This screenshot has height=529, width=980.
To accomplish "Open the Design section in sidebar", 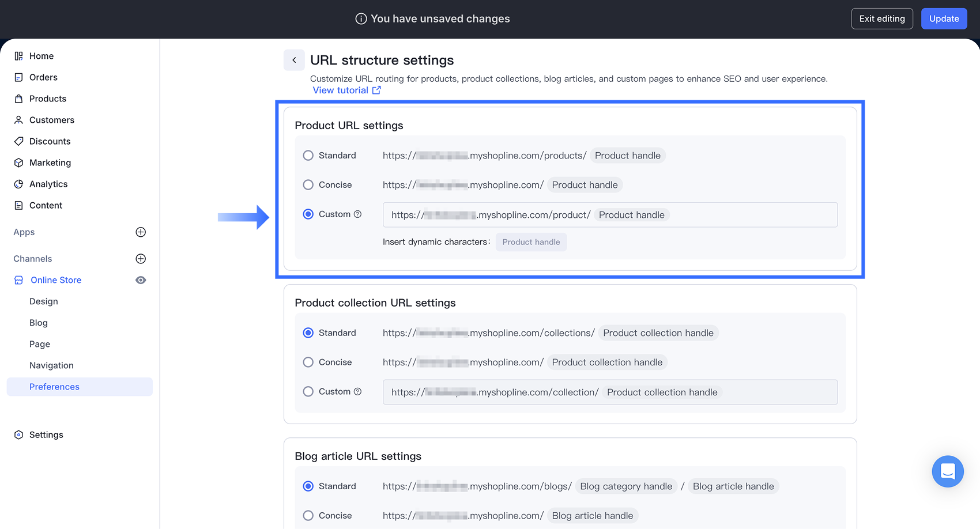I will click(44, 301).
